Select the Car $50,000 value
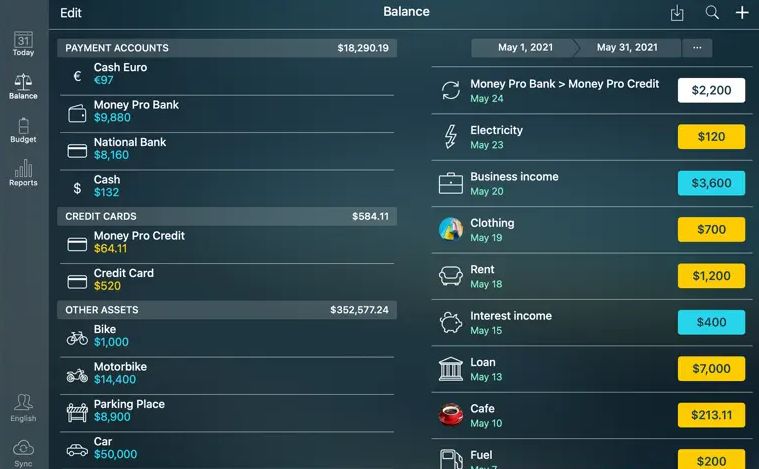The image size is (759, 469). click(115, 454)
